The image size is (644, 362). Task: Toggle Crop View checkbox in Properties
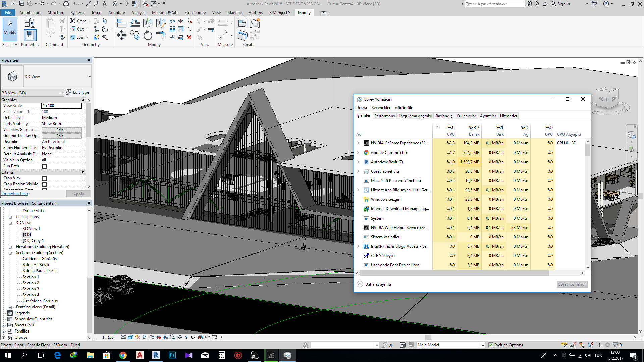coord(44,178)
